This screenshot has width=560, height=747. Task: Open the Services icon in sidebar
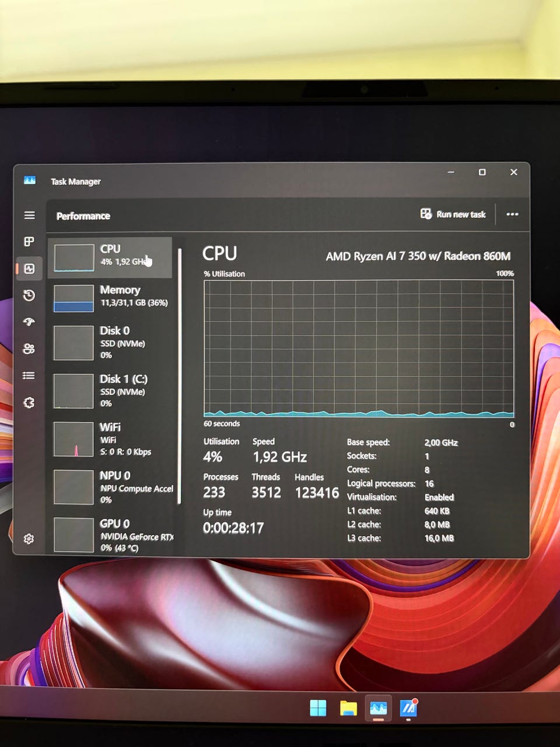(29, 403)
